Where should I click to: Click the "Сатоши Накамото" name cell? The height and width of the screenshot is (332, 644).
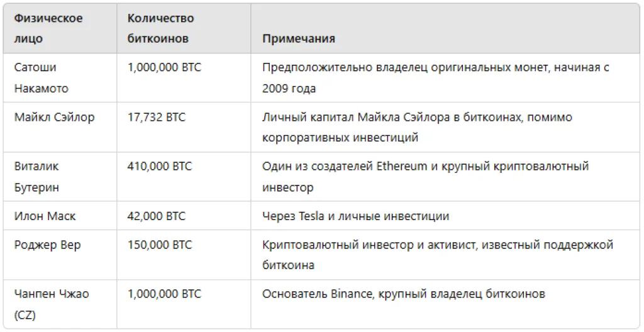41,77
